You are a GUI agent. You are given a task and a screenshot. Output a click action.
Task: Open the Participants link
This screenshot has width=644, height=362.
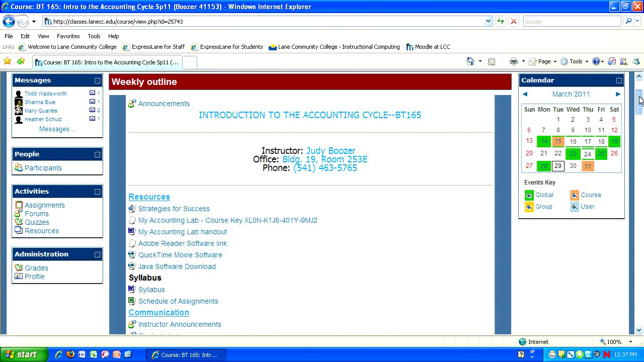[x=43, y=168]
